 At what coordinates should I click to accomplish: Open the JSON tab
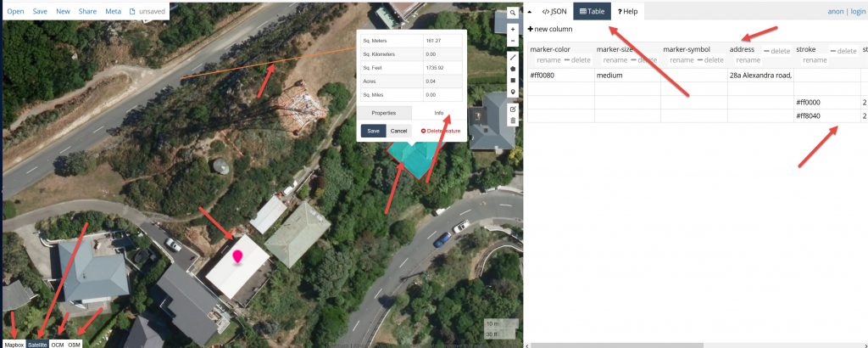[554, 11]
